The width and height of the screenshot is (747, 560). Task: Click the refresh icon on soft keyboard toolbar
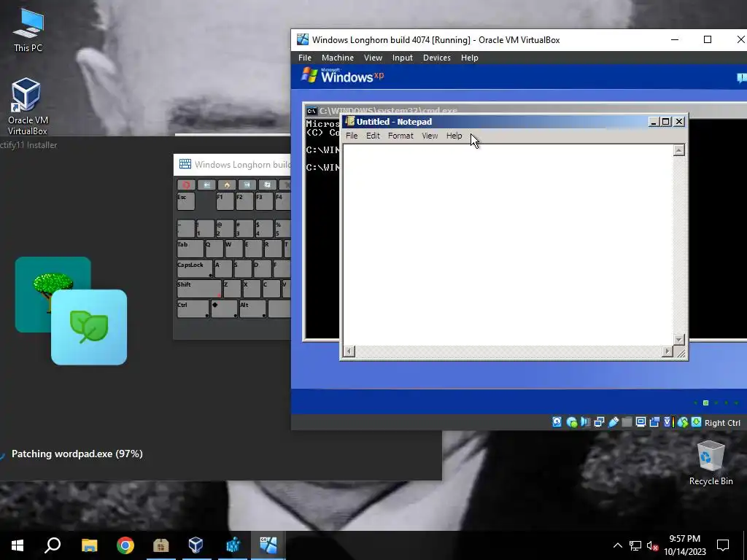click(x=267, y=184)
